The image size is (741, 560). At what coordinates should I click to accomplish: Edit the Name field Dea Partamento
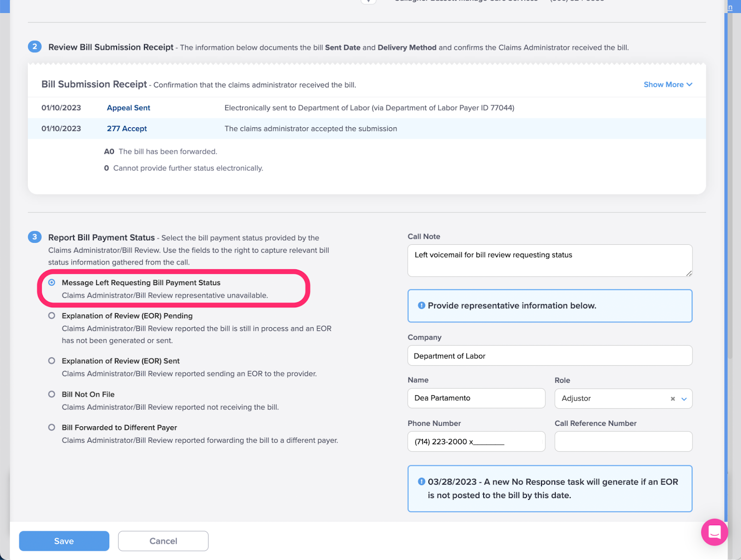click(x=476, y=398)
